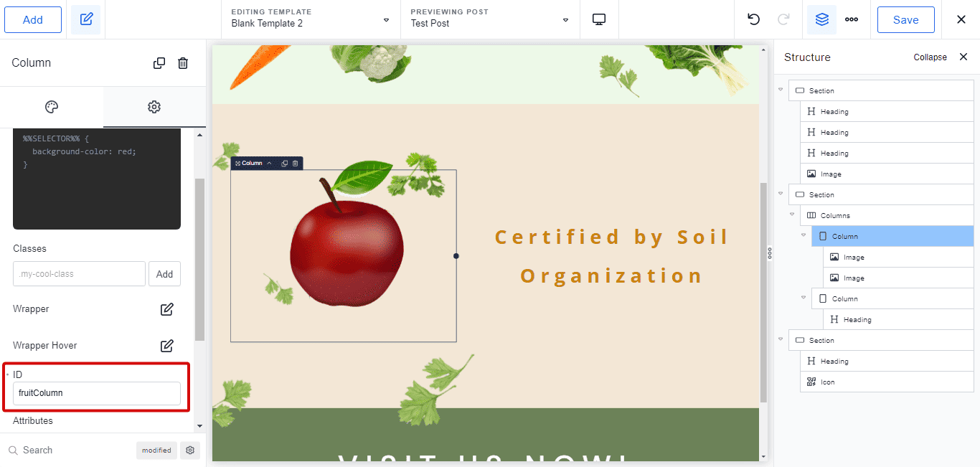Toggle the modified filter badge

coord(156,451)
